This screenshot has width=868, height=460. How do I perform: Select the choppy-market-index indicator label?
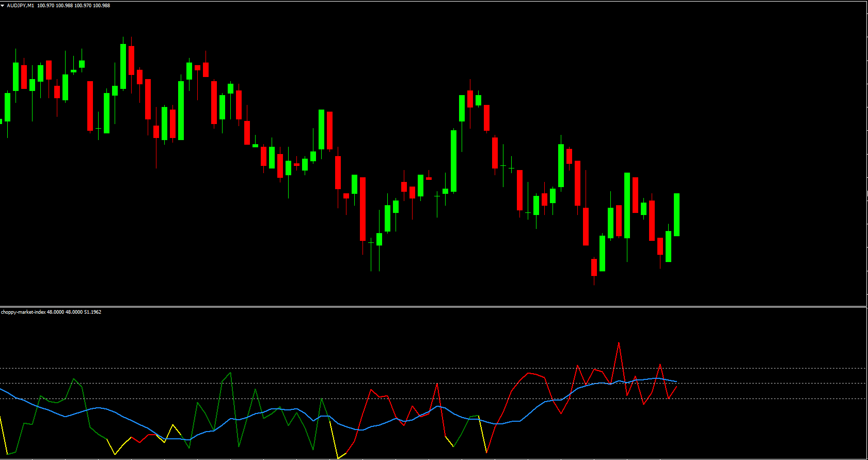tap(23, 312)
